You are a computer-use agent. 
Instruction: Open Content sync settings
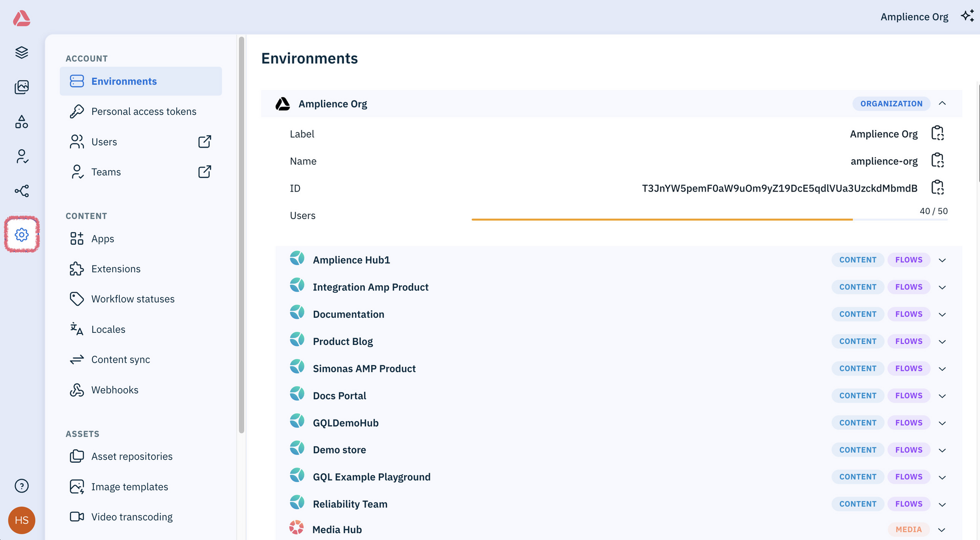(x=141, y=359)
